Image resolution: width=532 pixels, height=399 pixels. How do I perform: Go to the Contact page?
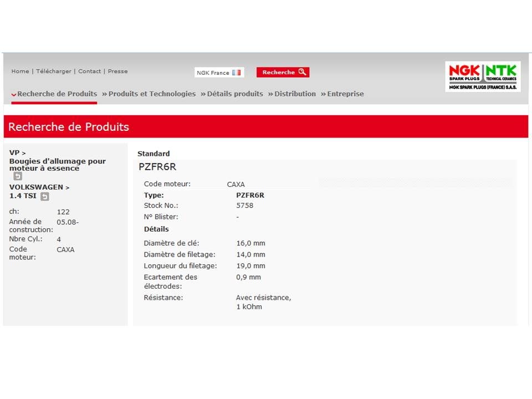pyautogui.click(x=90, y=71)
